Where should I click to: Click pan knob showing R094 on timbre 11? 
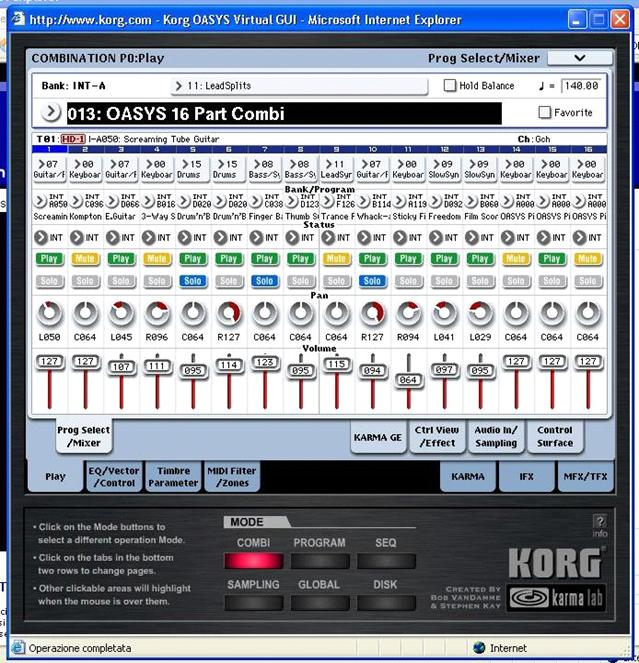pyautogui.click(x=409, y=314)
